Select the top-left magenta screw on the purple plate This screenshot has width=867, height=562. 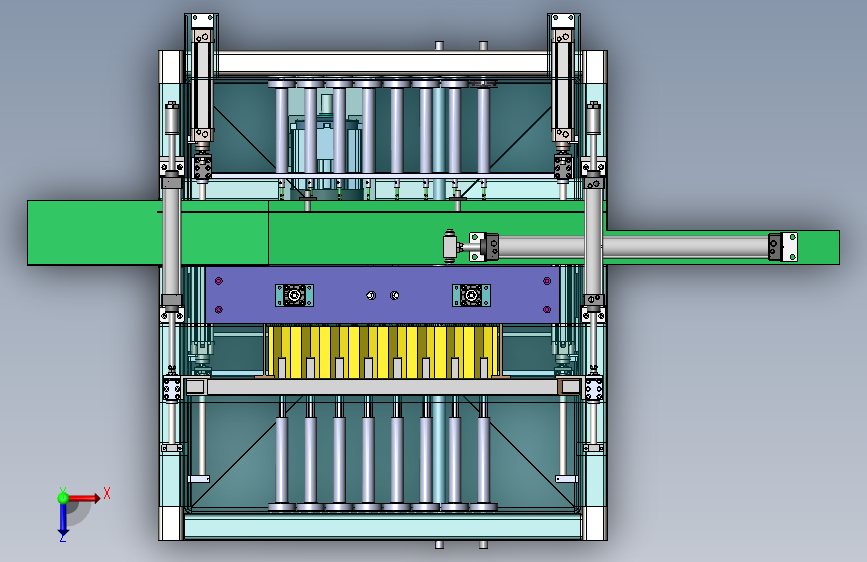coord(219,281)
